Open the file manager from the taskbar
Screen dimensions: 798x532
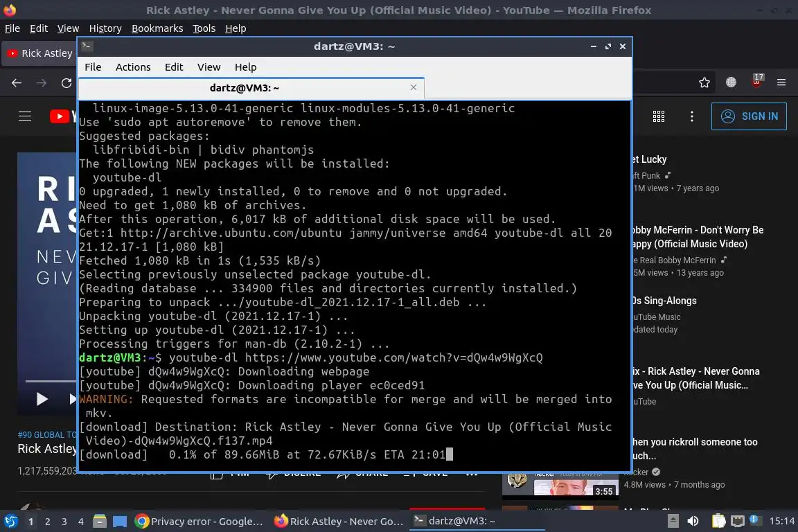(100, 522)
